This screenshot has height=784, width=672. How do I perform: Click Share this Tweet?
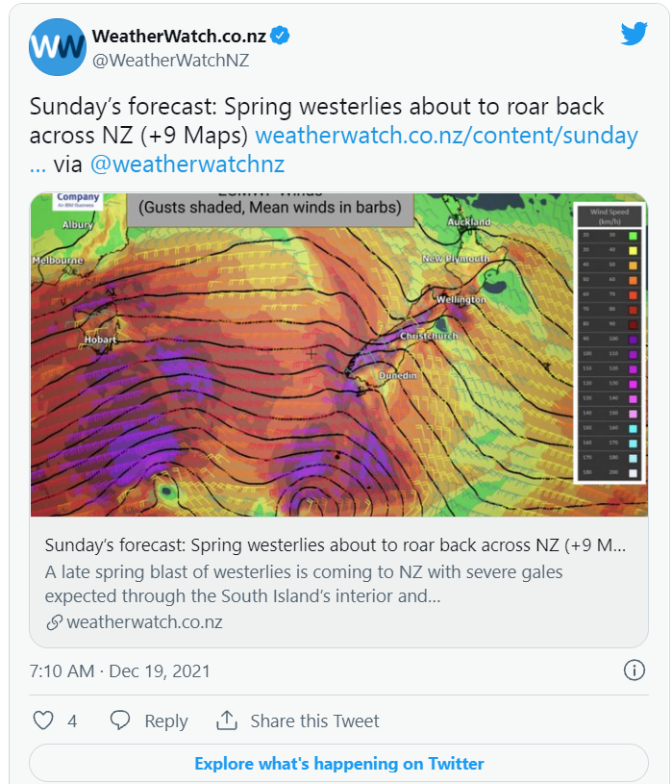(x=314, y=721)
